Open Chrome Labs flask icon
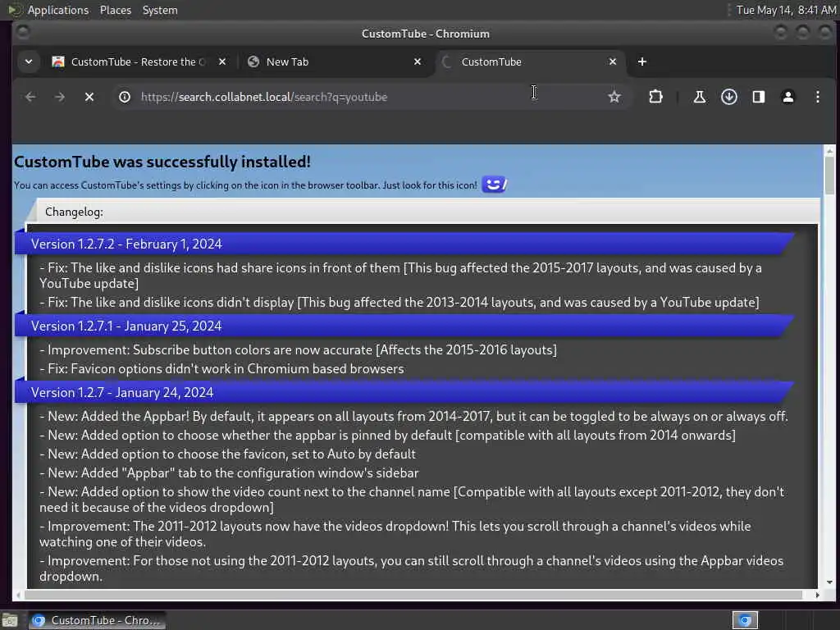The height and width of the screenshot is (630, 840). pos(699,97)
